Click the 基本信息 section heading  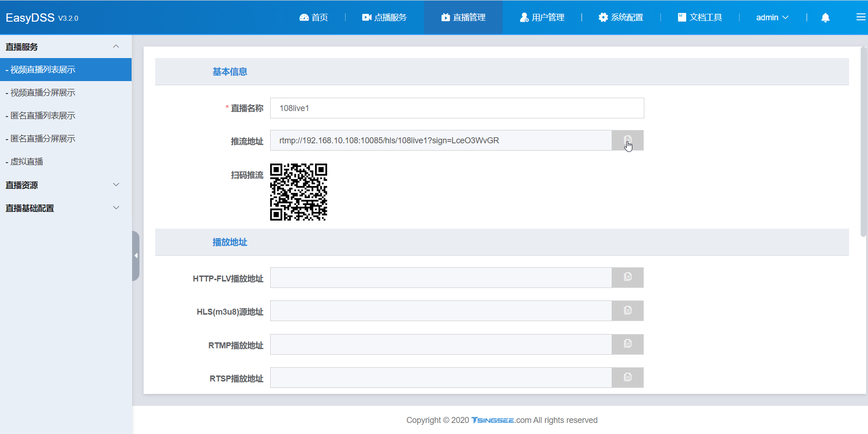[230, 72]
